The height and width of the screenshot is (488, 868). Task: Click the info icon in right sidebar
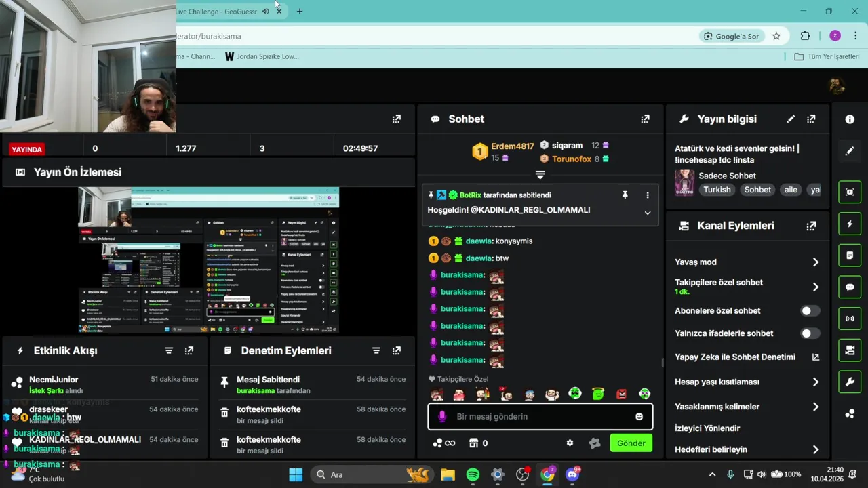point(850,119)
